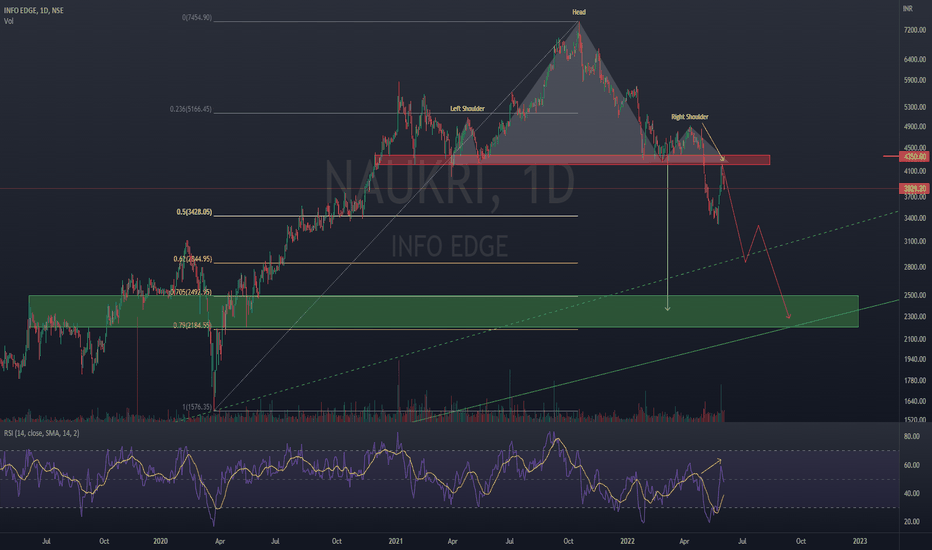Select the 2022 time axis label
Screen dimensions: 932x550
click(628, 541)
